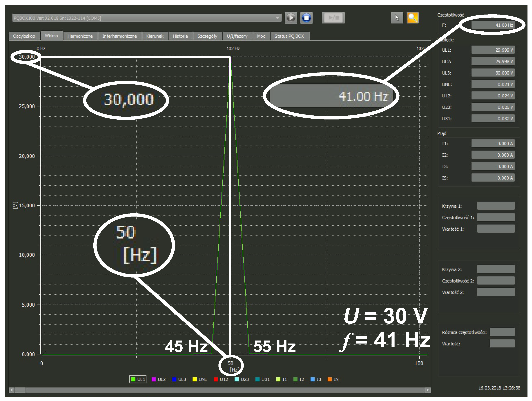Click the grayed play/pause toggle button
The height and width of the screenshot is (401, 532).
333,18
